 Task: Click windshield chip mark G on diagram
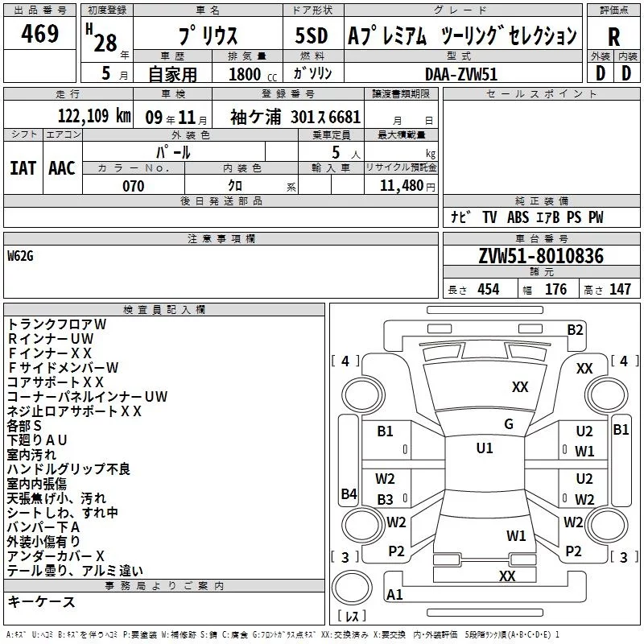pyautogui.click(x=509, y=424)
